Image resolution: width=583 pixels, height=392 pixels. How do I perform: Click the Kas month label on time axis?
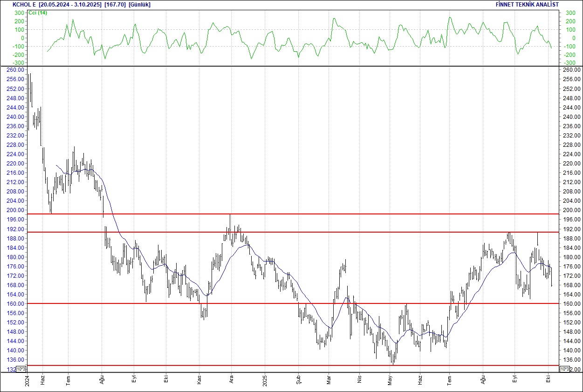tap(199, 380)
